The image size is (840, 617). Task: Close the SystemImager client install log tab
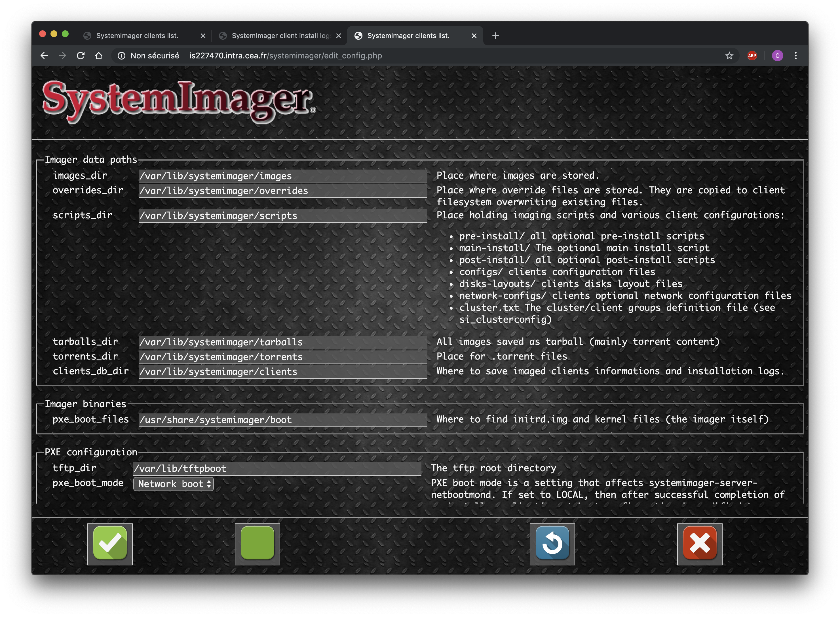[x=338, y=36]
